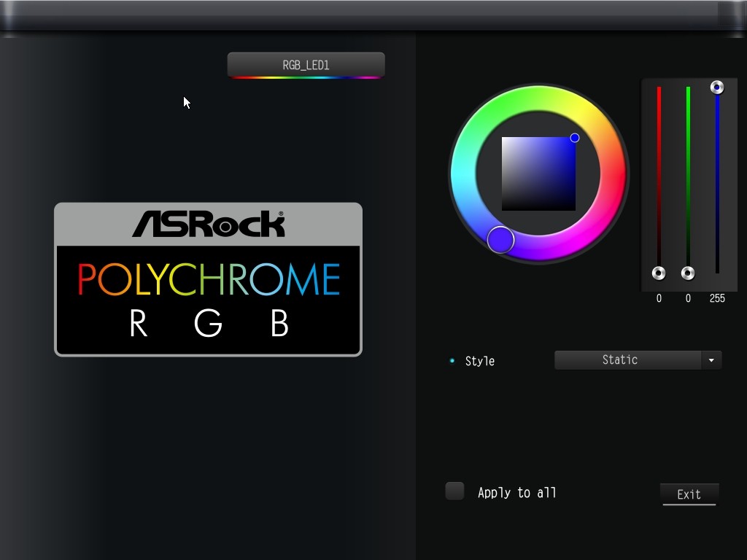Click the Style label
This screenshot has width=747, height=560.
coord(480,361)
